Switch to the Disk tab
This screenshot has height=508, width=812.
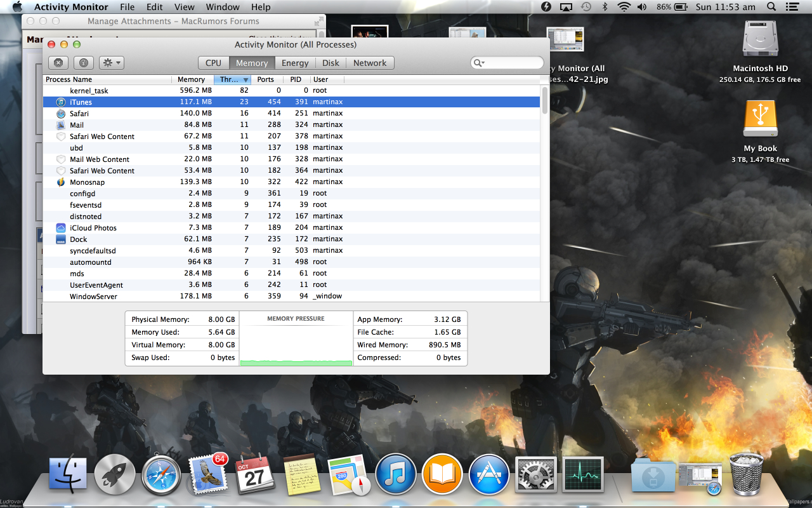tap(331, 63)
